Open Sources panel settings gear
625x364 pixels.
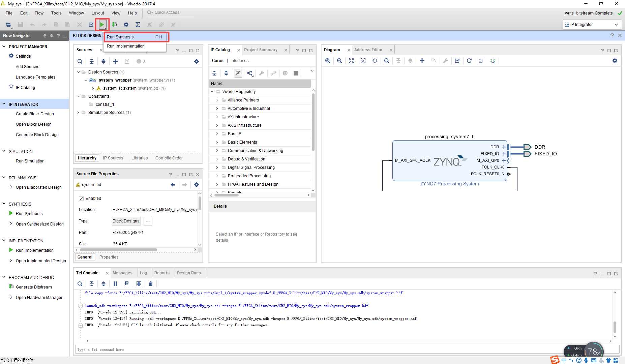(x=197, y=61)
